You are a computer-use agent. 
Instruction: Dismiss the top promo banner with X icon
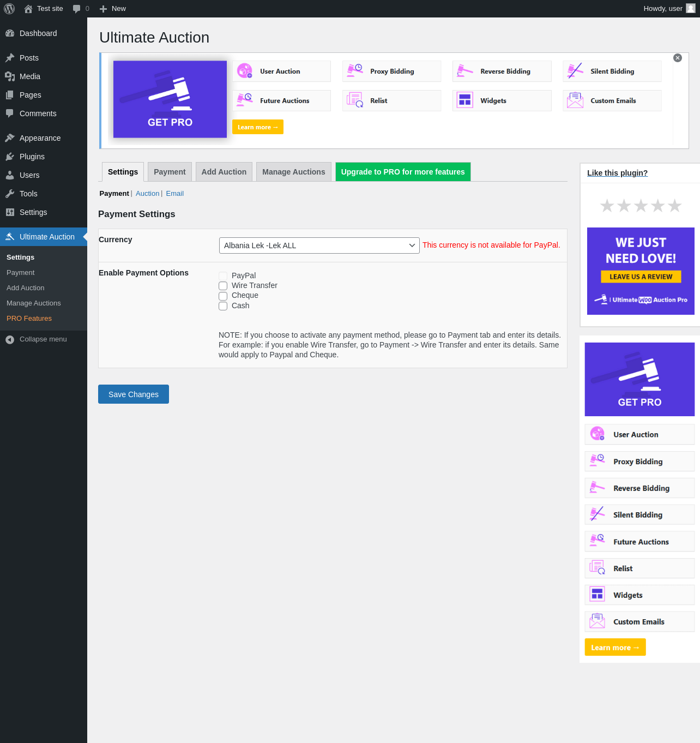(678, 58)
